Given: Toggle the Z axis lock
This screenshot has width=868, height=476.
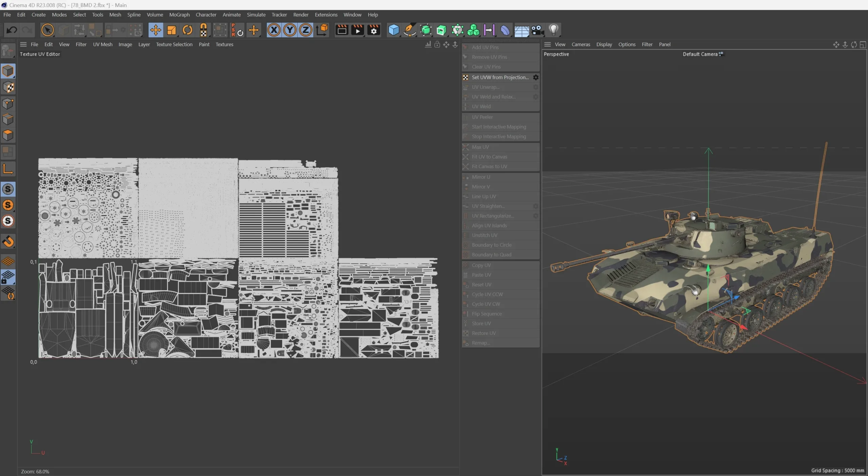Looking at the screenshot, I should click(305, 30).
